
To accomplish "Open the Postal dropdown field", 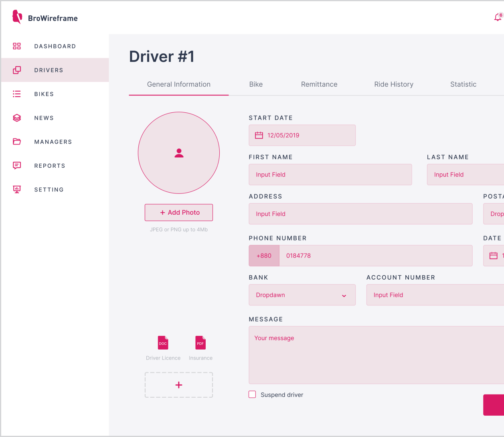I will pos(494,214).
